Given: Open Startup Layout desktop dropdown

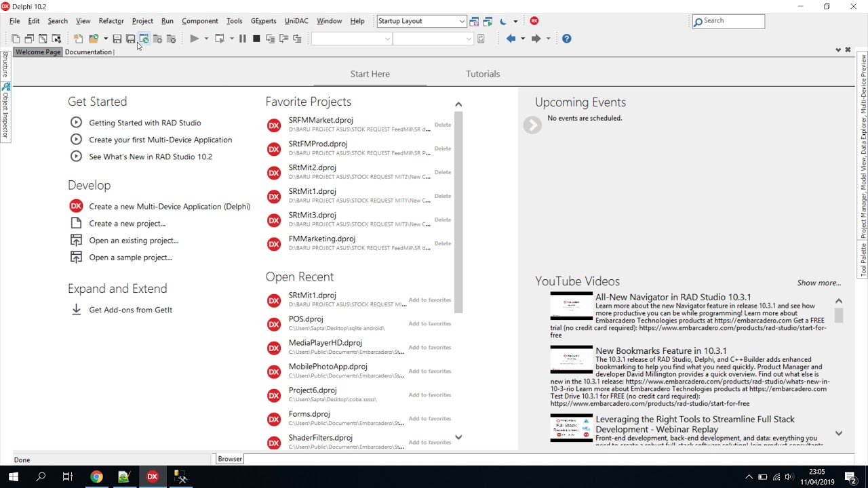Looking at the screenshot, I should 462,21.
